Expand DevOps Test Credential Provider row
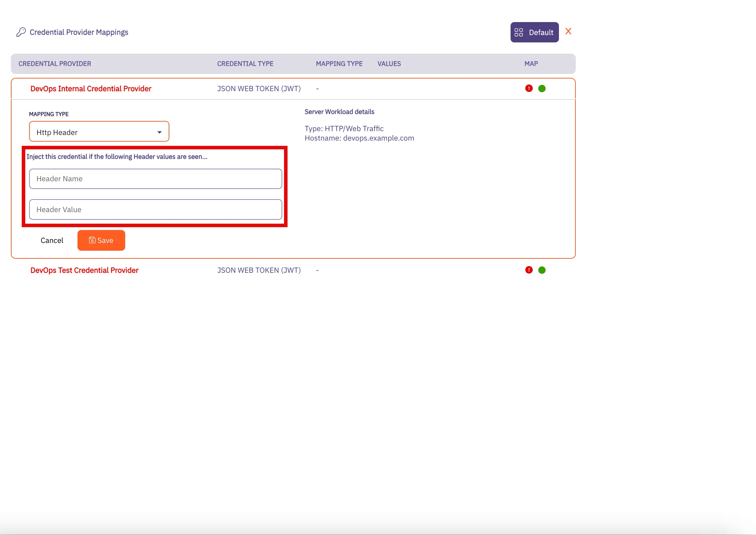756x535 pixels. tap(84, 270)
